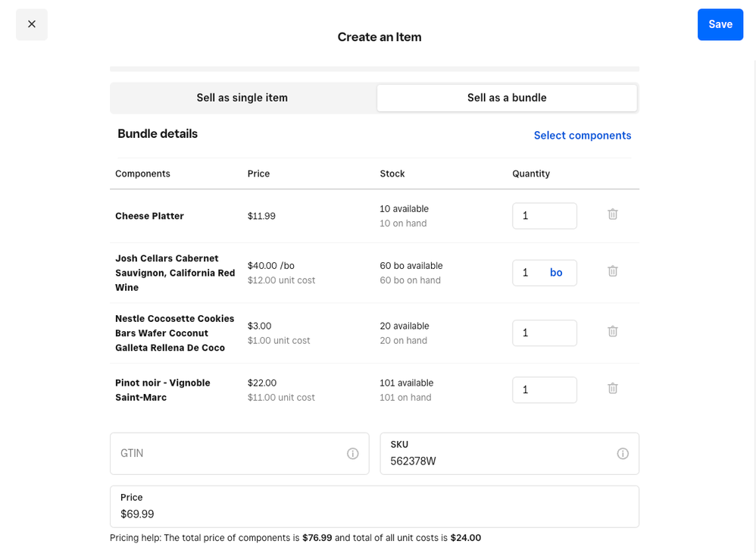Click the SKU info icon

coord(623,453)
